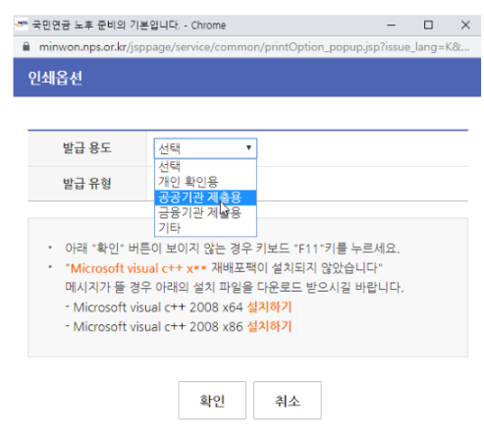The width and height of the screenshot is (484, 448).
Task: Click the 발급 유형 label
Action: 87,184
